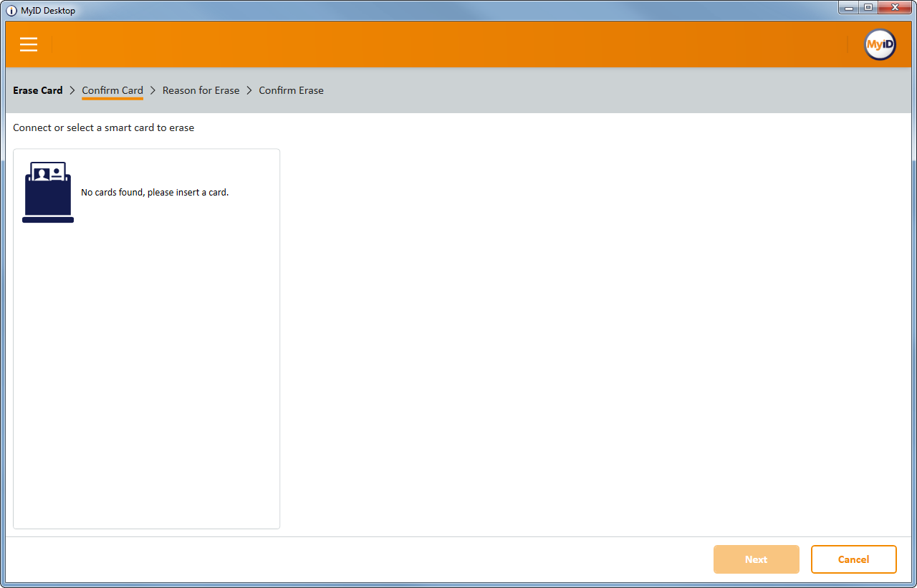Click the MyID Desktop title bar app icon
917x588 pixels.
[11, 11]
